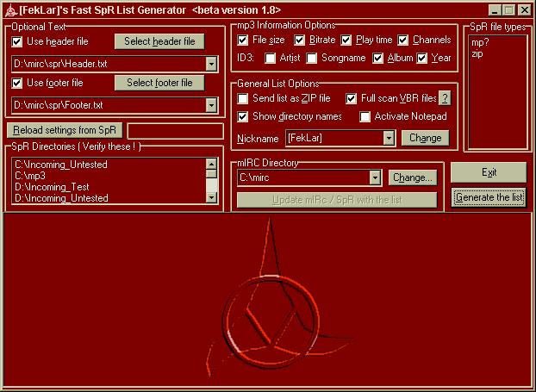Click the directories list scroll down arrow

point(211,197)
